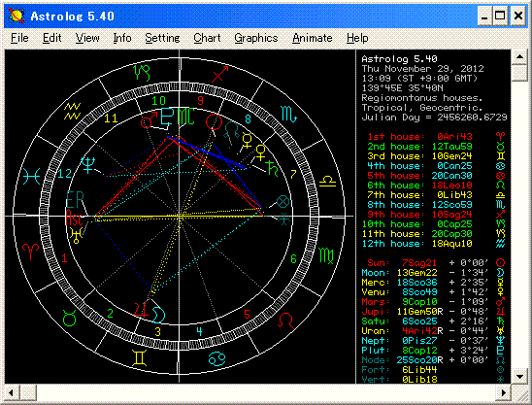Click the Capricorn glyph on the wheel's outer ring
Screen dimensions: 532x405
click(142, 73)
